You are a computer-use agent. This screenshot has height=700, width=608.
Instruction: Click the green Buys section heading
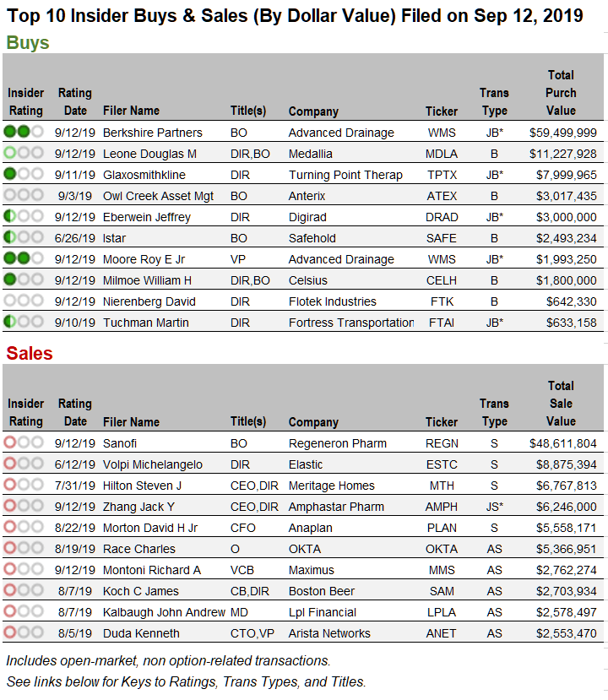(28, 43)
